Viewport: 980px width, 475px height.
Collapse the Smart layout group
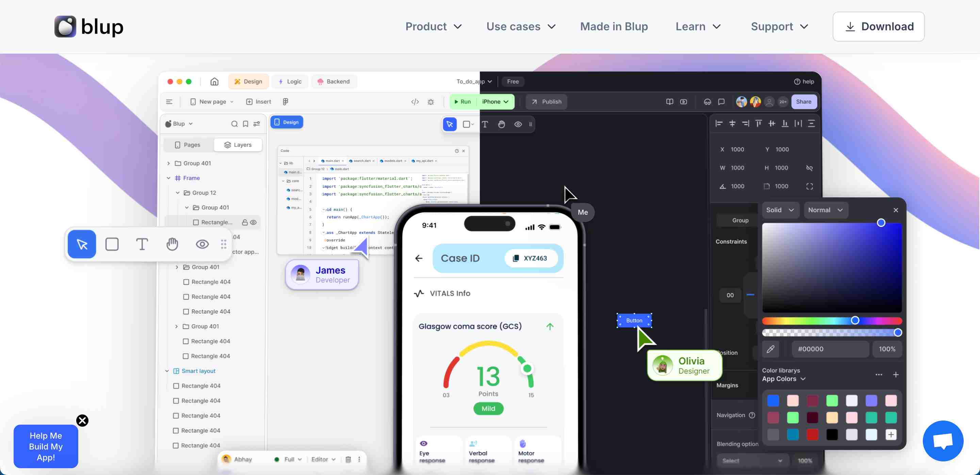(167, 371)
